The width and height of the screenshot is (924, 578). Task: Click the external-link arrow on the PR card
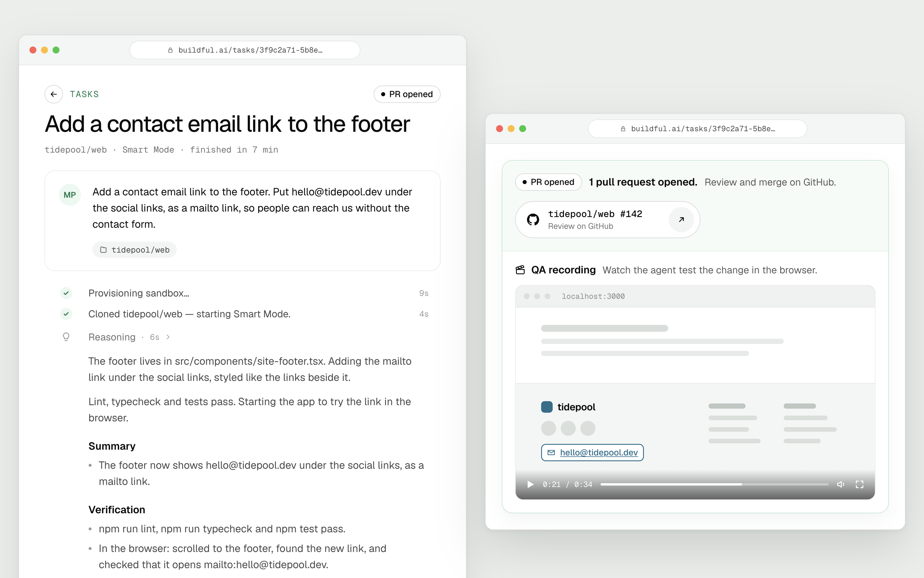[x=681, y=220]
